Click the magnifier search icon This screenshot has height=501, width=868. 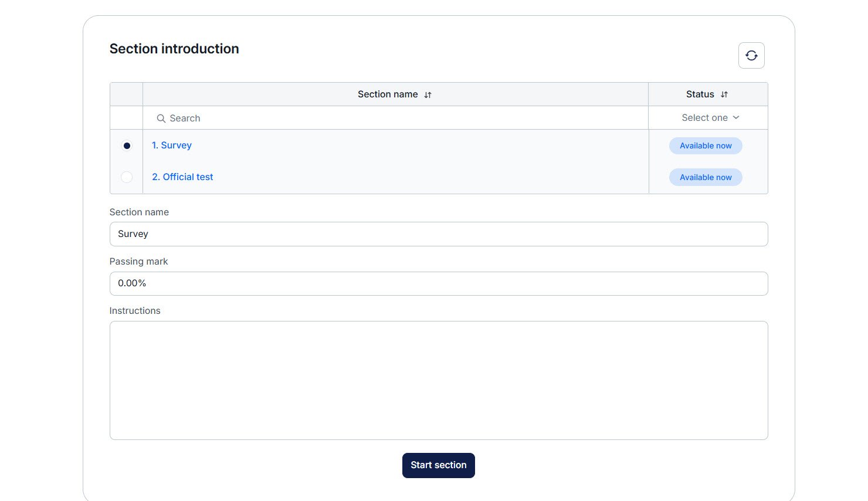click(161, 119)
